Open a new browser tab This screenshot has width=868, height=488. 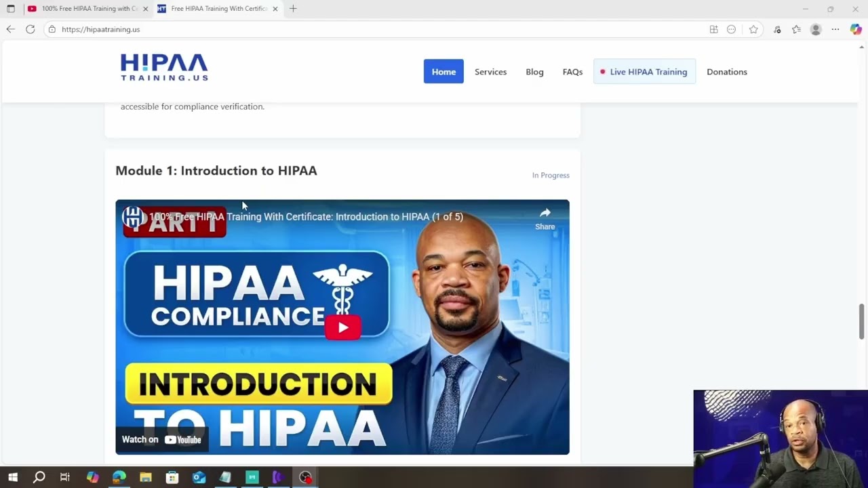pos(293,9)
